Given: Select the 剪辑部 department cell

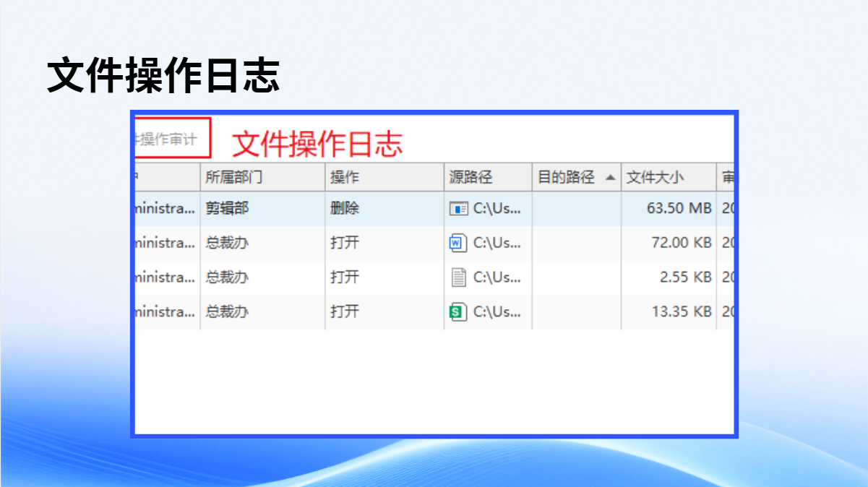Looking at the screenshot, I should pyautogui.click(x=227, y=209).
